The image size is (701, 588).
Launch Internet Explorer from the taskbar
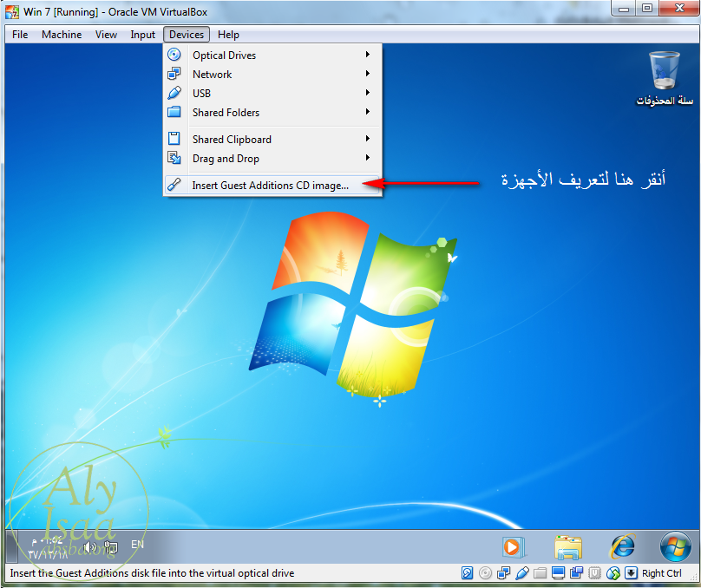point(621,546)
